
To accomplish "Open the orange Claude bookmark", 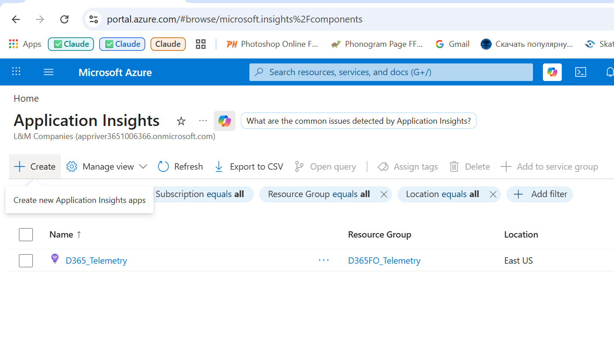I will click(168, 44).
